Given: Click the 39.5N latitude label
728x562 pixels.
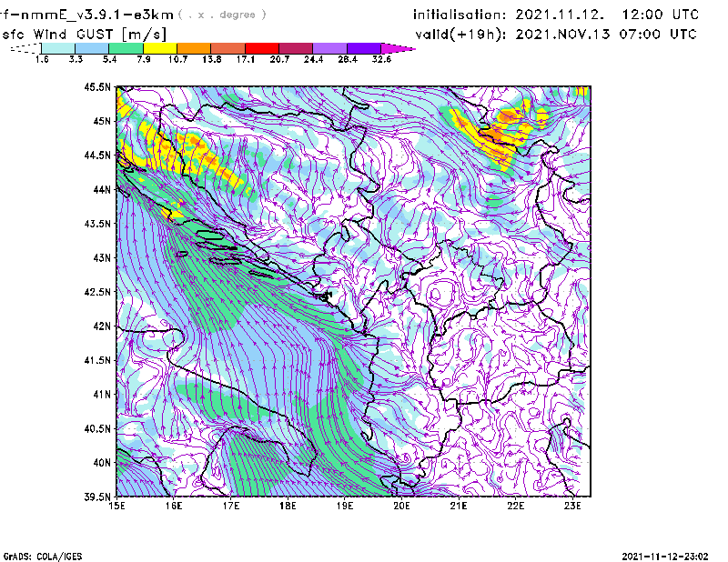Looking at the screenshot, I should tap(97, 497).
